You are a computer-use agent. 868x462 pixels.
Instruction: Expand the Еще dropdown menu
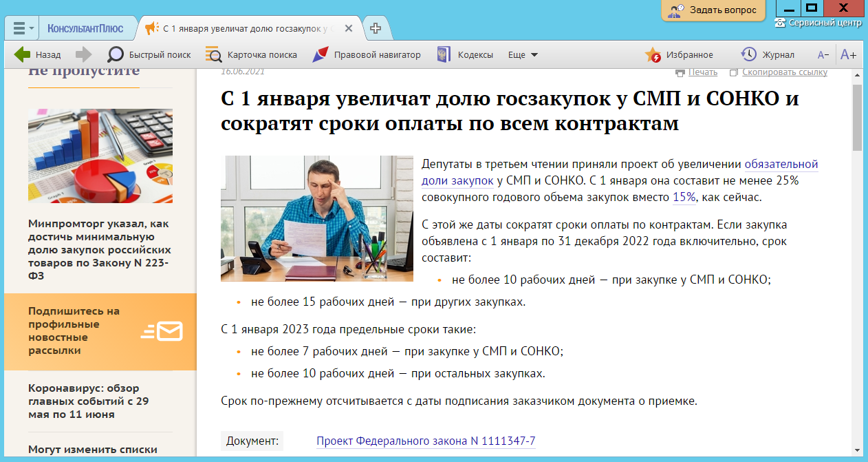point(523,54)
